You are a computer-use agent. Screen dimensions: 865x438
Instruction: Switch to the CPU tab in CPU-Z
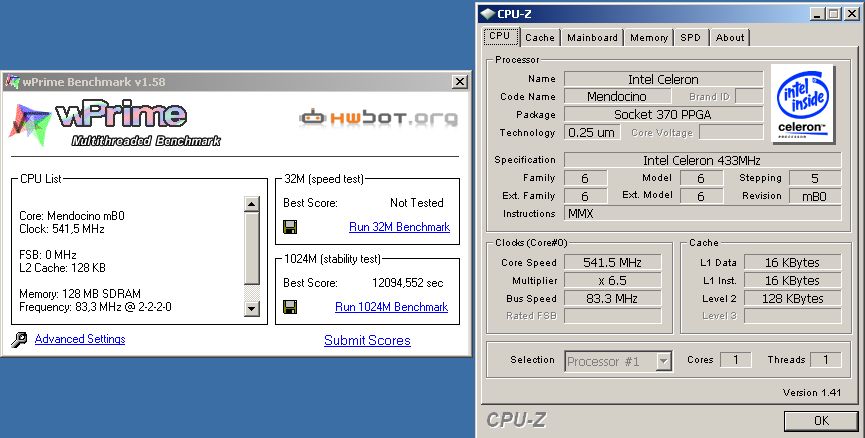click(x=500, y=36)
